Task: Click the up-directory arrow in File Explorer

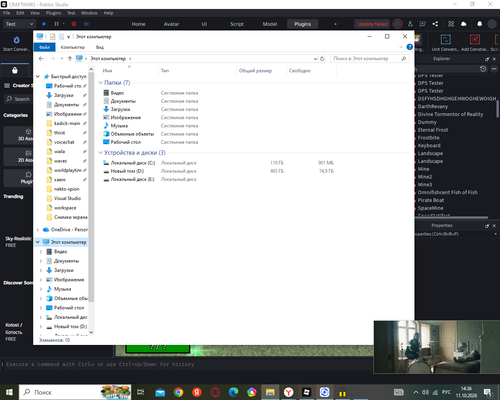Action: [70, 59]
